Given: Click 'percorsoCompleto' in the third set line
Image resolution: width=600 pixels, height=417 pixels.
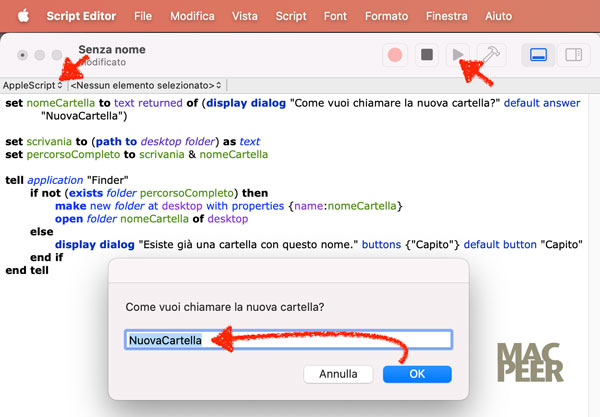Looking at the screenshot, I should tap(73, 155).
